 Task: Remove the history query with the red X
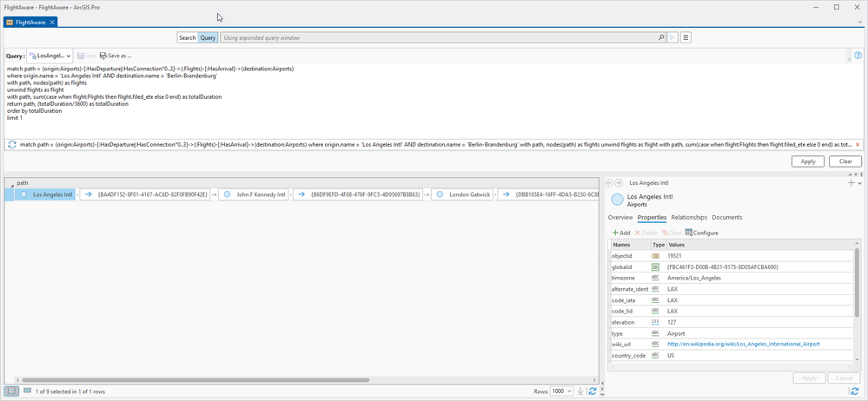pos(858,144)
